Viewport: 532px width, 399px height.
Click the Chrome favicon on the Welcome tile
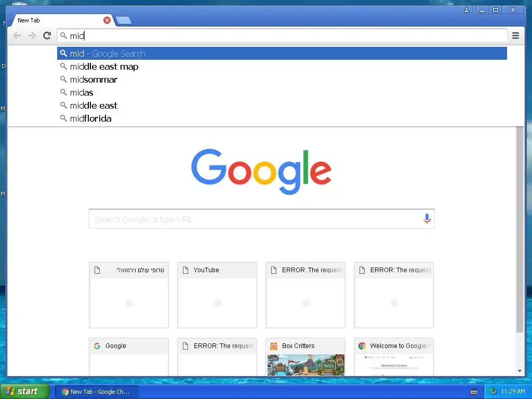[x=362, y=345]
